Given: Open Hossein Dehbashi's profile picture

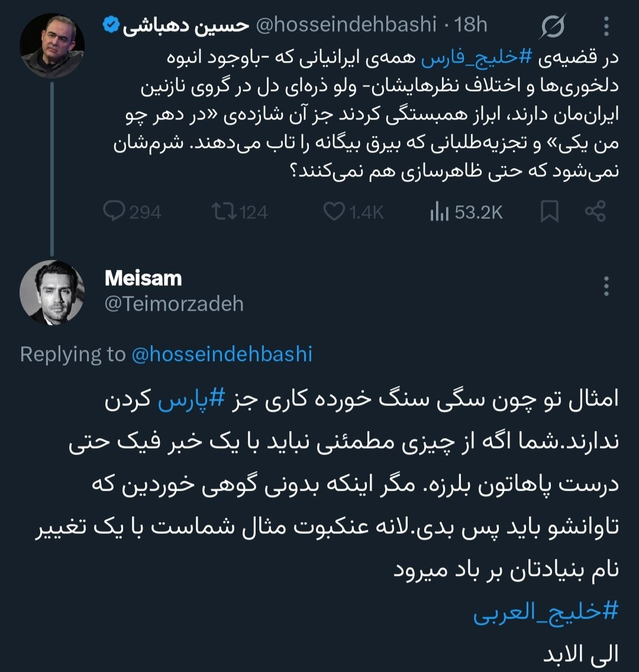Looking at the screenshot, I should pyautogui.click(x=52, y=46).
